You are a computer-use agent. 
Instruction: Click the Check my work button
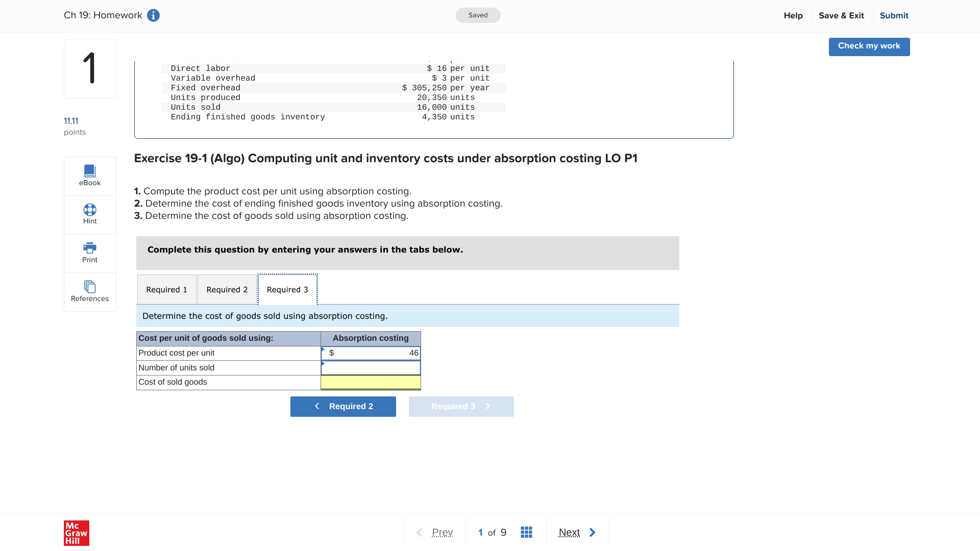point(869,46)
